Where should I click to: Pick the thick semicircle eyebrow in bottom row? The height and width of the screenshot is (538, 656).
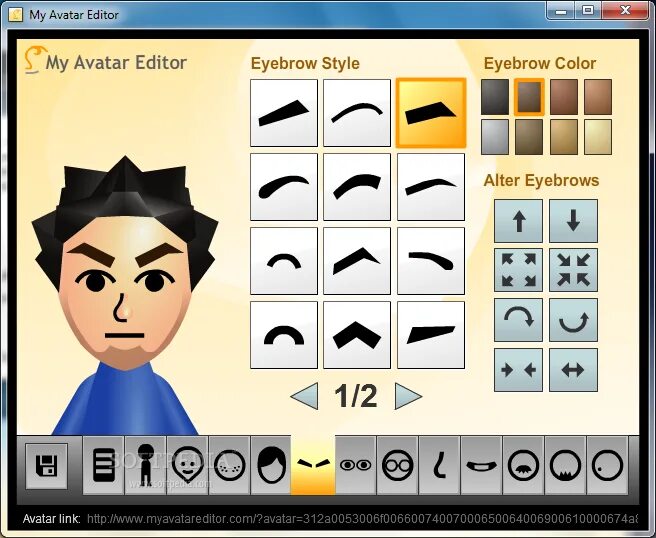pos(284,335)
